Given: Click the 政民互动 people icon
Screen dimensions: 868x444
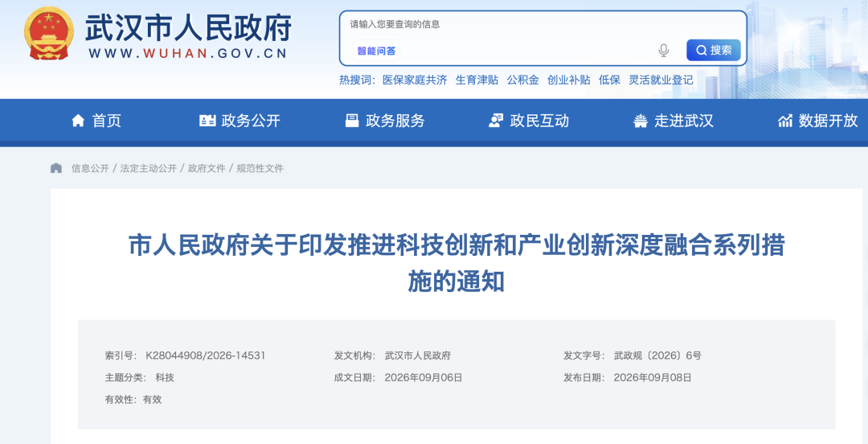Looking at the screenshot, I should click(x=496, y=121).
